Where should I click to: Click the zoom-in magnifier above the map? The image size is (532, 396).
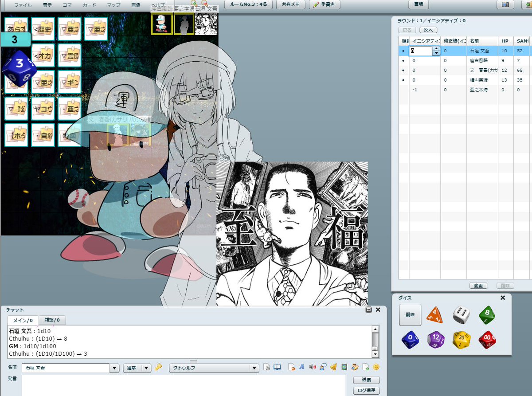click(194, 3)
